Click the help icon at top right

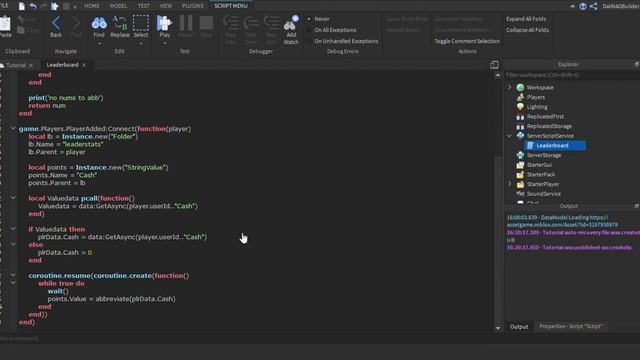tap(583, 6)
